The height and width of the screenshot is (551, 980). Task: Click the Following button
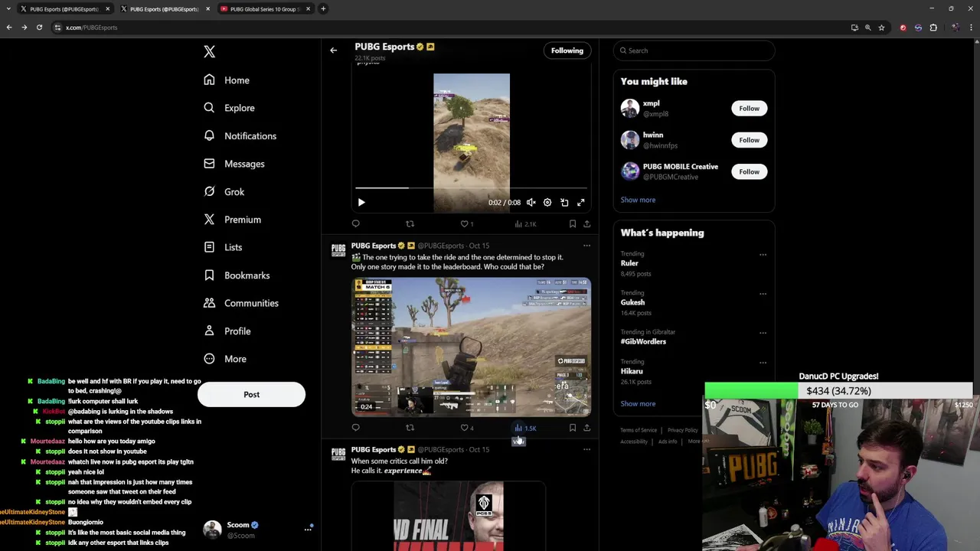click(567, 51)
